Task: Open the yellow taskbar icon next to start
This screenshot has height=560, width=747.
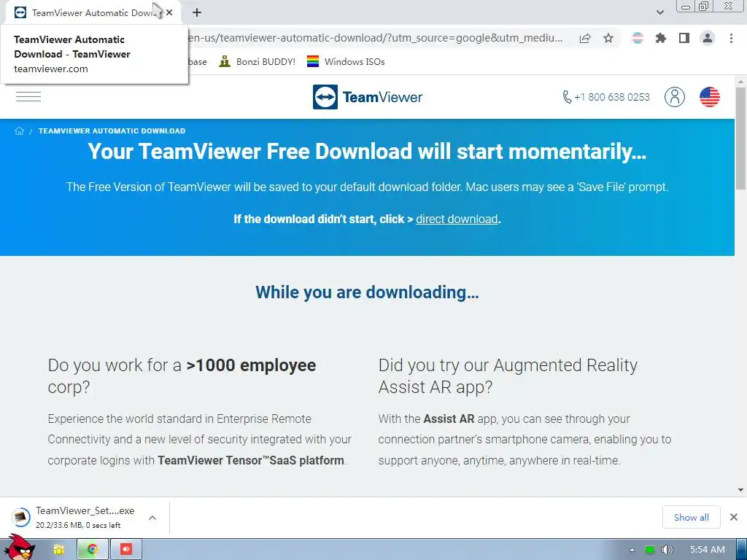Action: (58, 550)
